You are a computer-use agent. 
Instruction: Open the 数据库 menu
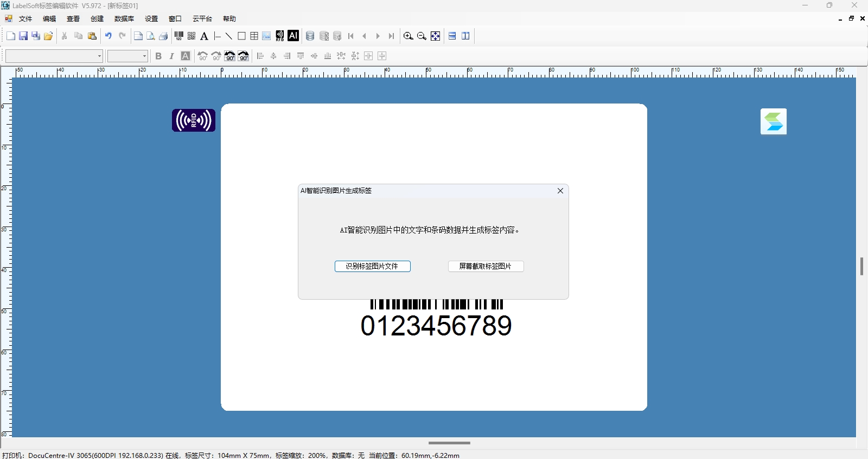coord(124,18)
